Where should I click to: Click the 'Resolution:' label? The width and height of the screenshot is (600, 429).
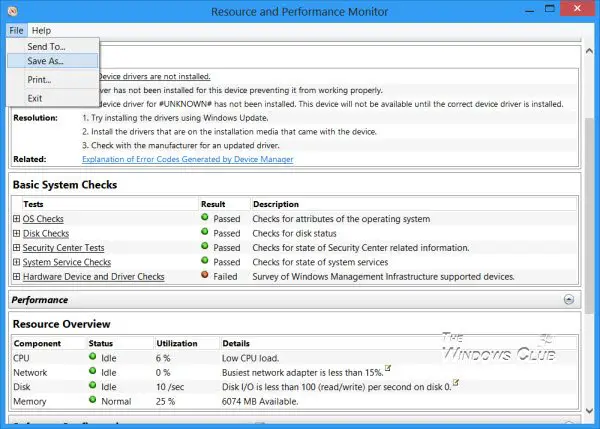[x=36, y=118]
